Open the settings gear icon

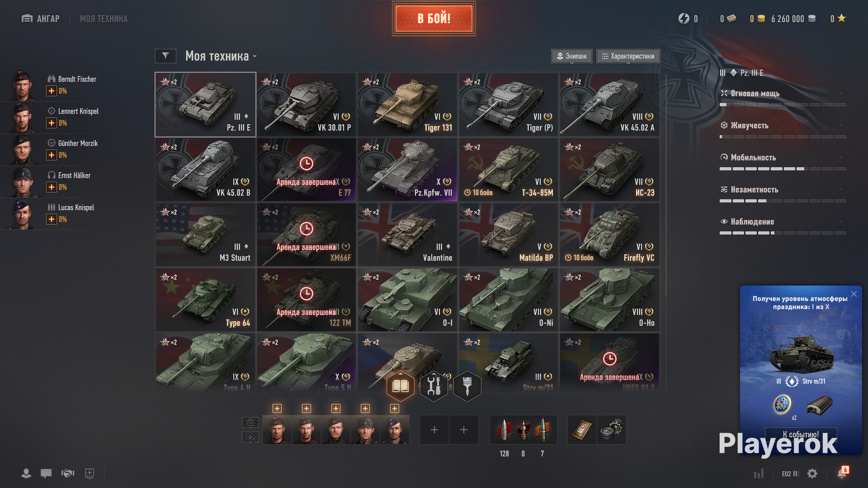point(812,473)
